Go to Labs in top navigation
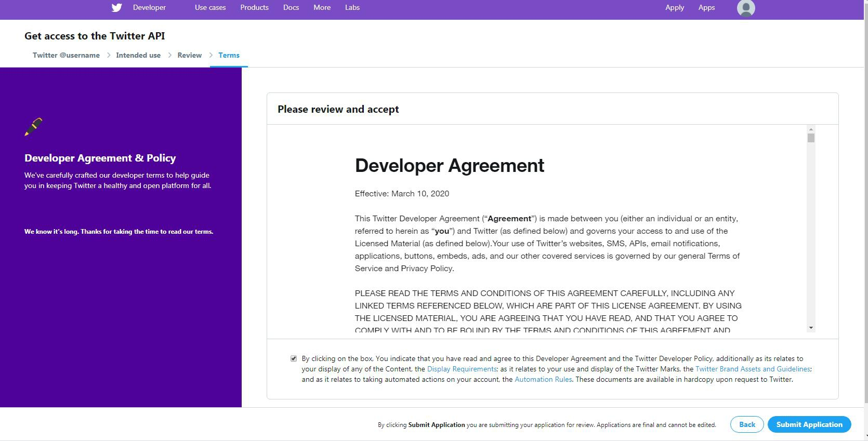Viewport: 868px width, 441px height. pos(352,7)
